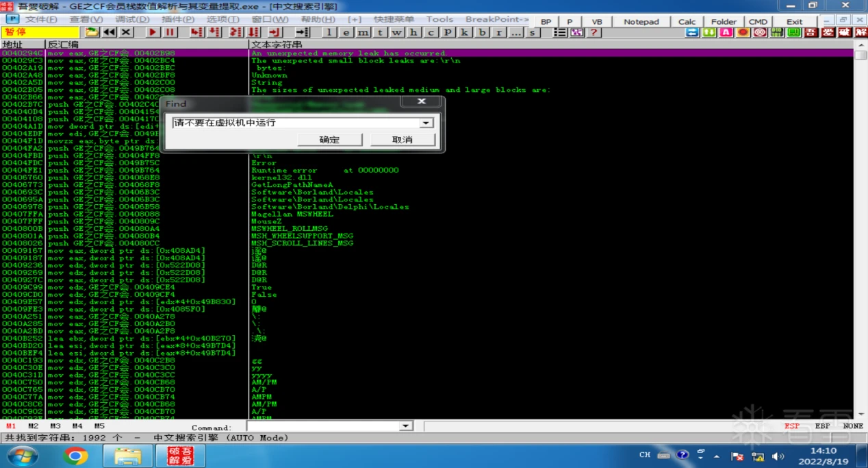
Task: Open the 查看(V) menu
Action: (86, 19)
